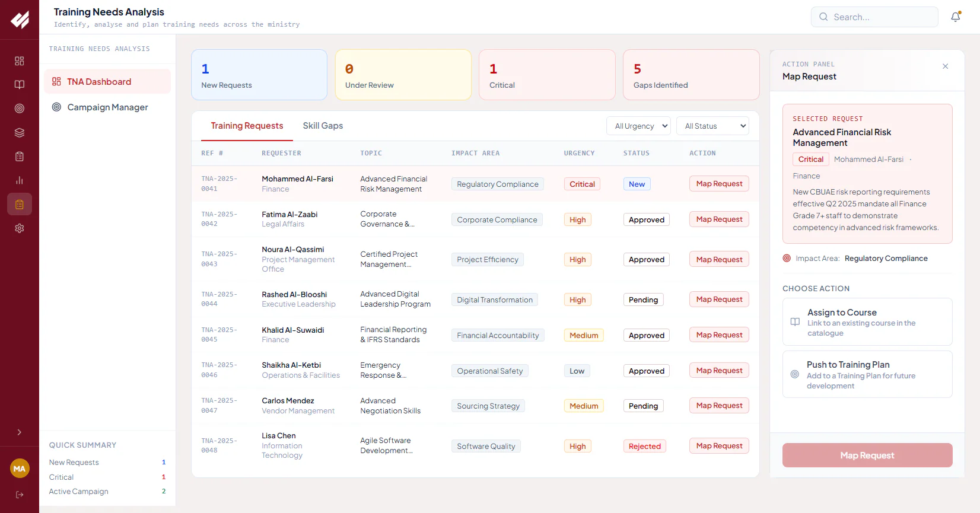Click Map Request for Carlos Mendez's row
Image resolution: width=980 pixels, height=513 pixels.
719,406
